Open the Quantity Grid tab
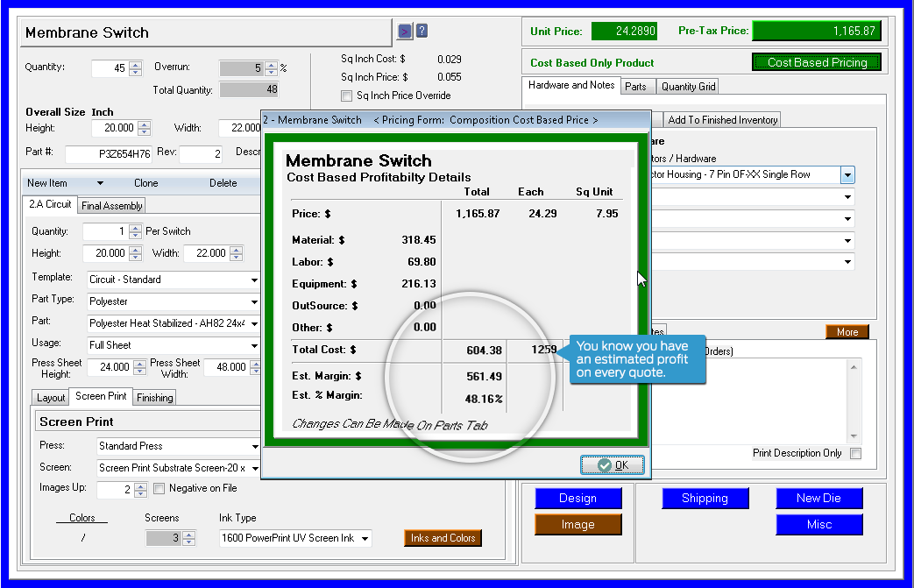The image size is (914, 588). 688,86
